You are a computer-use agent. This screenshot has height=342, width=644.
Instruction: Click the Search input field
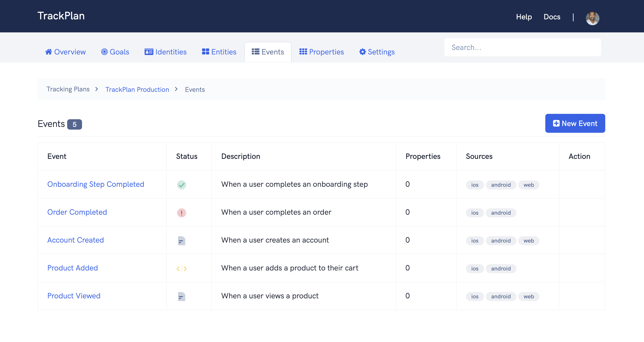pyautogui.click(x=523, y=47)
